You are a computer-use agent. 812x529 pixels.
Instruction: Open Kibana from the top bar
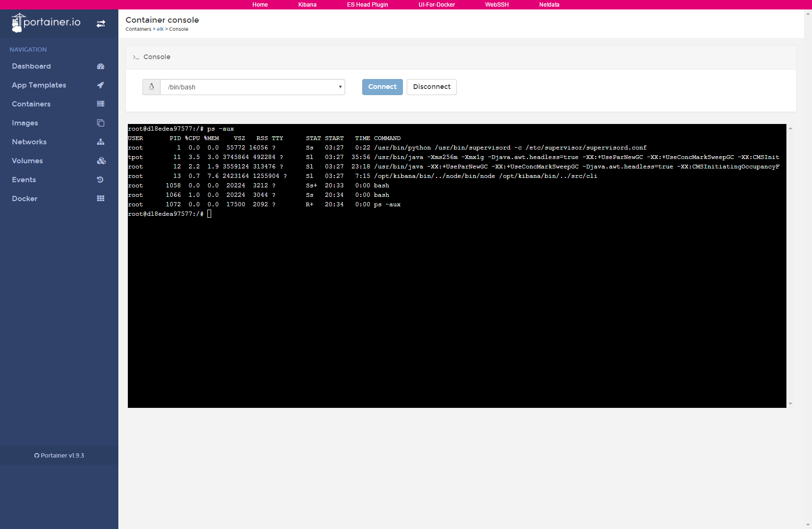pos(307,5)
